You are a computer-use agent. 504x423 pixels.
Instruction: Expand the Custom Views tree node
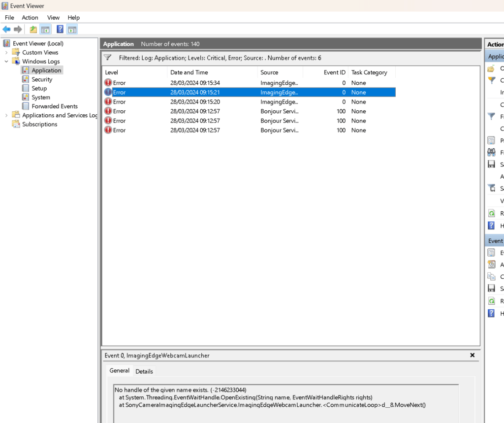coord(6,52)
